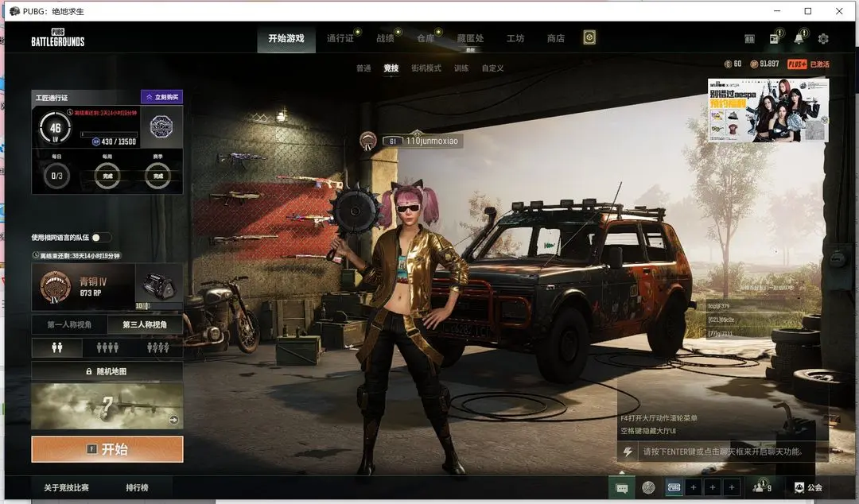Select the rightmost four-player squad mode
The height and width of the screenshot is (504, 859).
[157, 348]
